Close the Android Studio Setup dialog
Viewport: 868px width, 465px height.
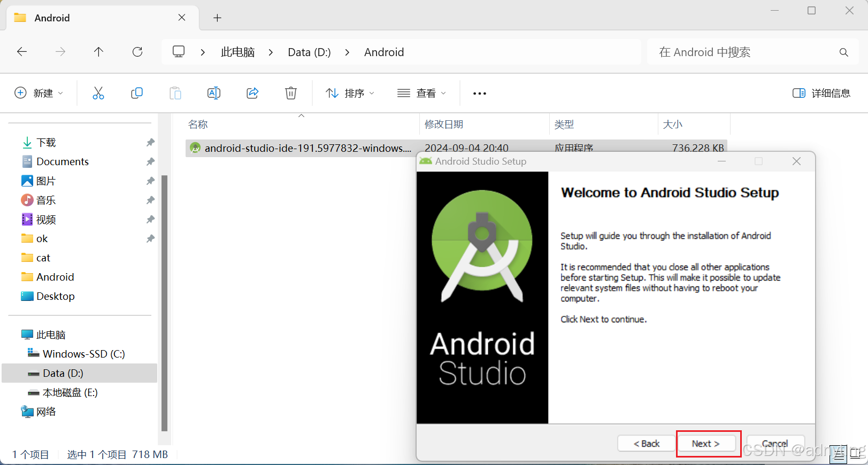pos(796,161)
